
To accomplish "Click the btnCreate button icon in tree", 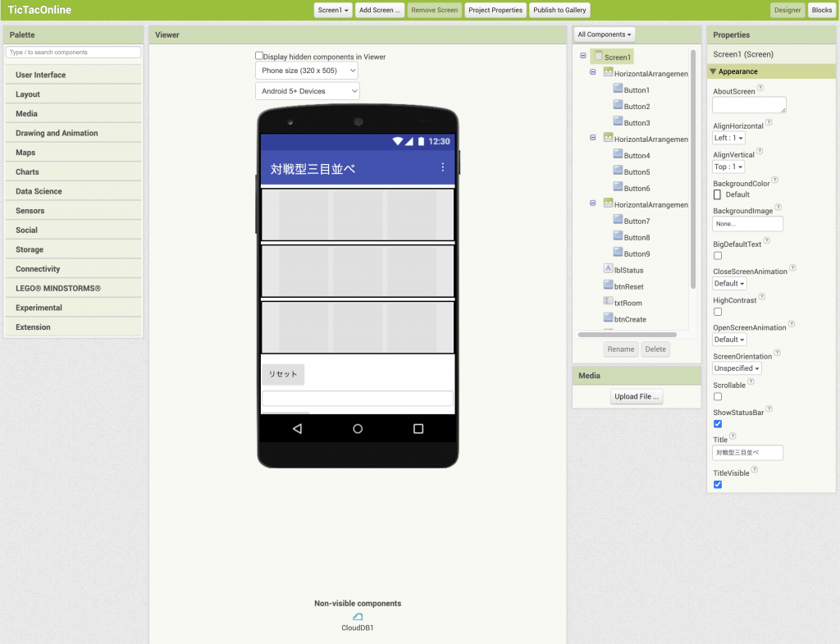I will (x=608, y=317).
